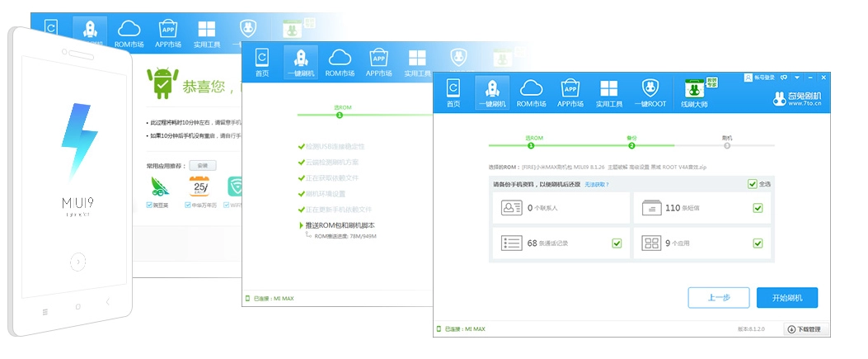
Task: Click step 2 备份 marker on progress bar
Action: pyautogui.click(x=631, y=145)
